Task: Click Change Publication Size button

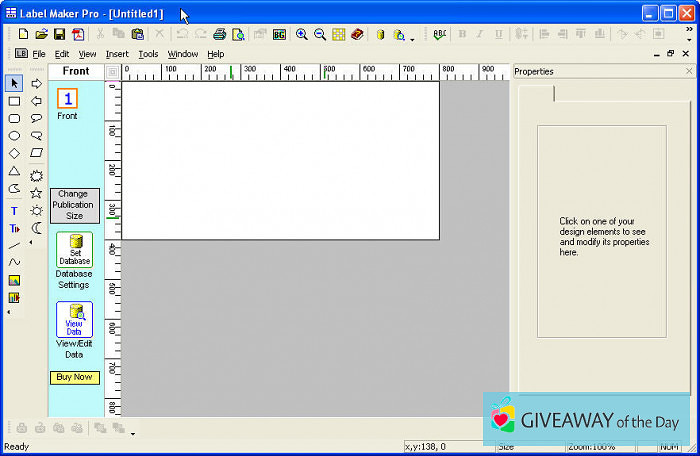Action: 75,205
